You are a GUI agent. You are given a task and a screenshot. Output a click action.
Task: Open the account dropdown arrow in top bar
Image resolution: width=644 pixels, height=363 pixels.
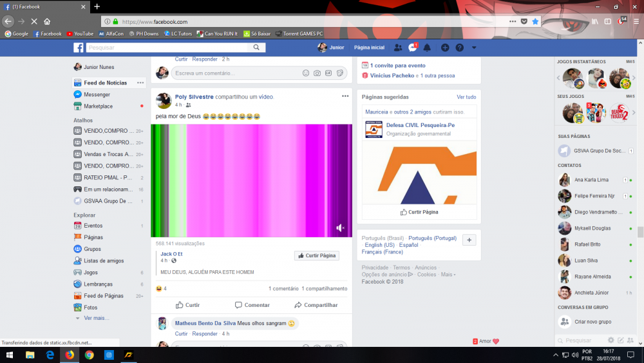(474, 48)
